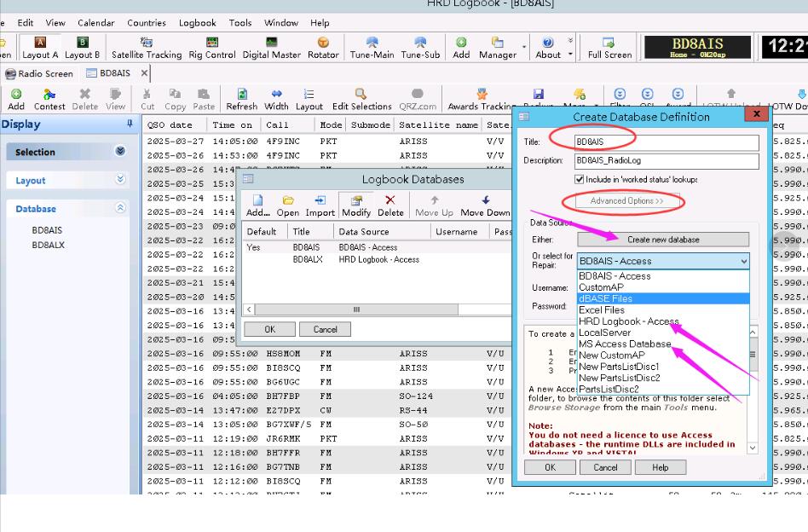808x532 pixels.
Task: Select the HS8MOM log entry
Action: pyautogui.click(x=326, y=354)
